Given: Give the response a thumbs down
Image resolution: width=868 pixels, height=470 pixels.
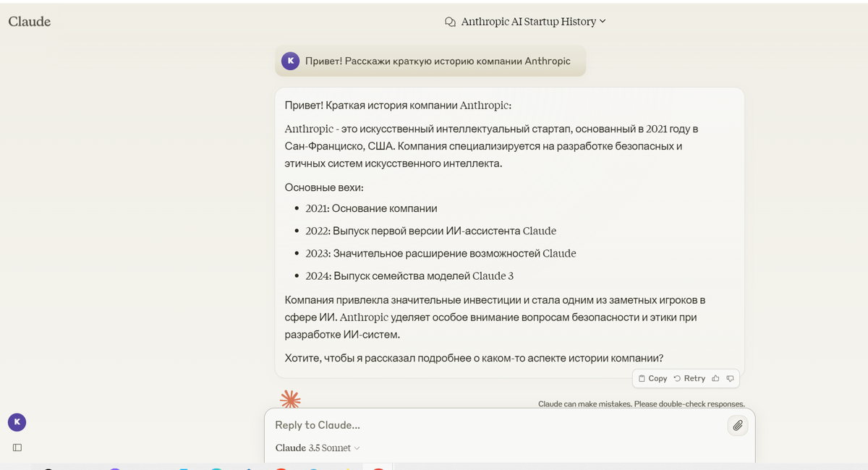Looking at the screenshot, I should (730, 378).
